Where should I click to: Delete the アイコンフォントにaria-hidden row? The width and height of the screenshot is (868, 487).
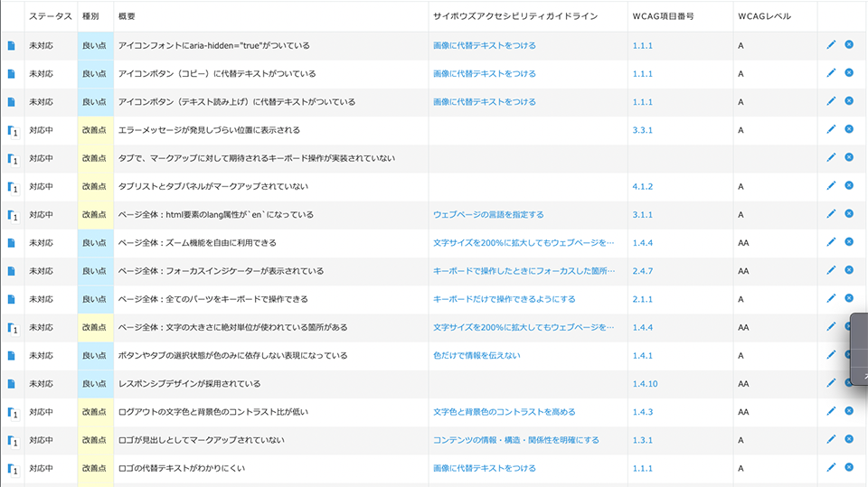[x=849, y=44]
